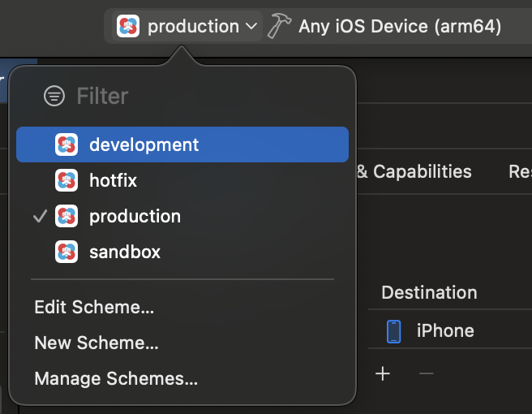The image size is (532, 414).
Task: Click the filter icon in scheme popup
Action: [54, 96]
